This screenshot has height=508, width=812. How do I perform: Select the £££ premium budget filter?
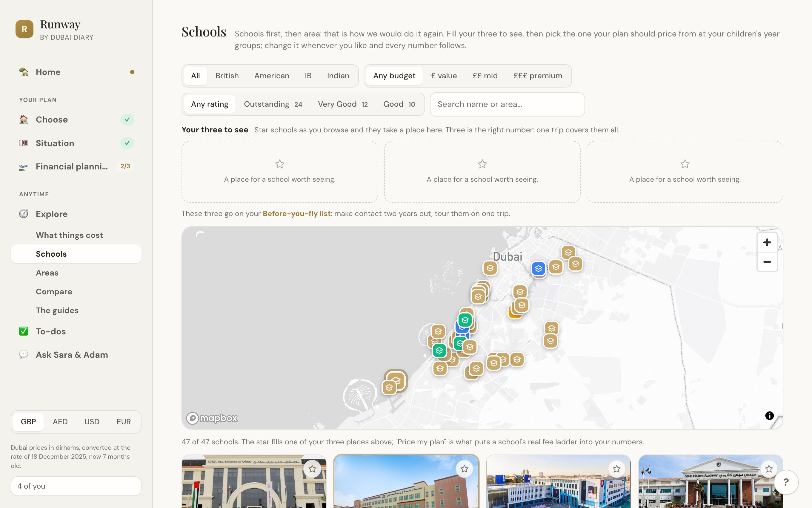pyautogui.click(x=538, y=76)
